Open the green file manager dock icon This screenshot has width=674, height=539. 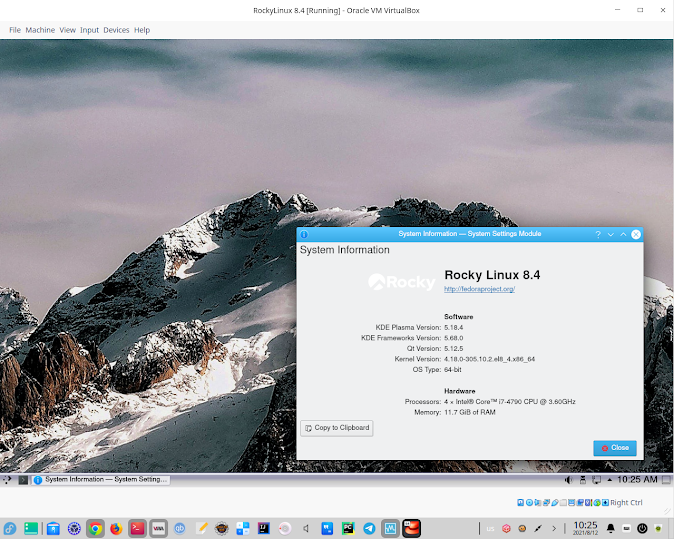click(31, 528)
